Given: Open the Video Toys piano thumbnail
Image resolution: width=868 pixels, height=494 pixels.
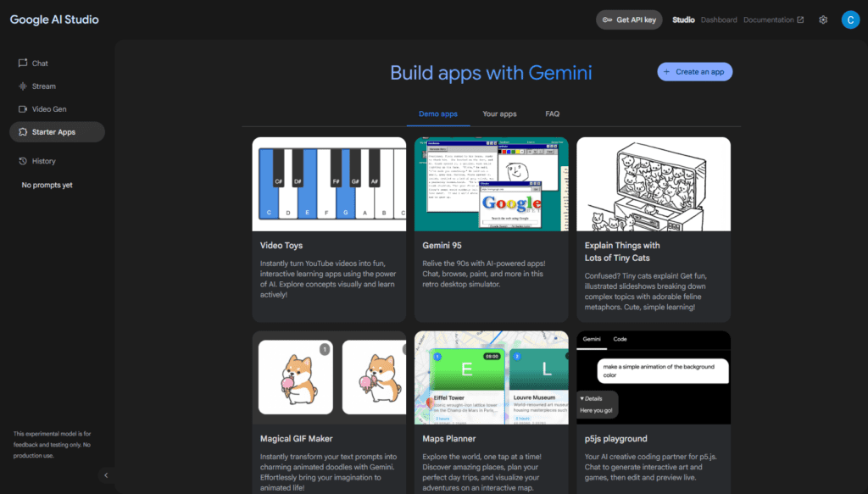Looking at the screenshot, I should tap(329, 184).
